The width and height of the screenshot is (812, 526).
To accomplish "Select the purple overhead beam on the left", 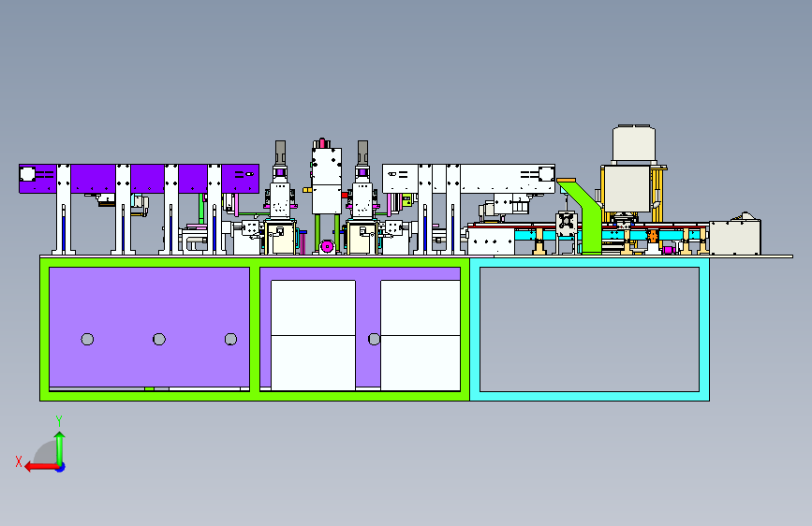I will point(139,179).
